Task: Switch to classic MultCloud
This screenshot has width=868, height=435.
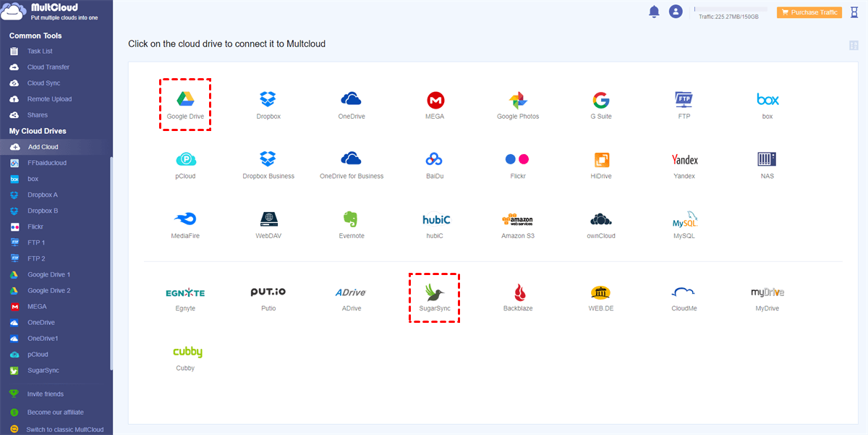Action: 64,430
